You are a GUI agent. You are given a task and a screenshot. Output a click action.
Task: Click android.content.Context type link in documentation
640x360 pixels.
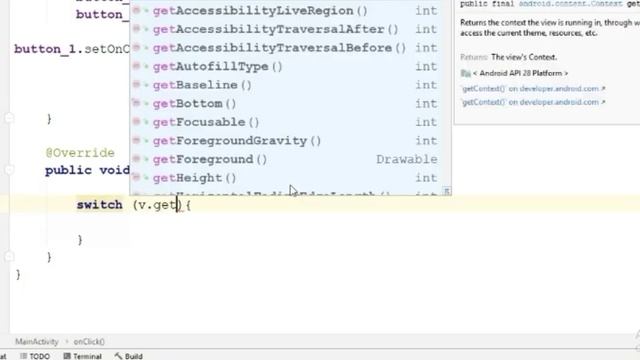tap(571, 4)
